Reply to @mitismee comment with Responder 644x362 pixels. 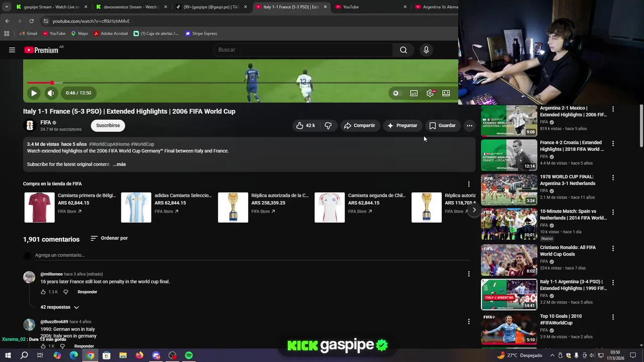click(x=88, y=292)
